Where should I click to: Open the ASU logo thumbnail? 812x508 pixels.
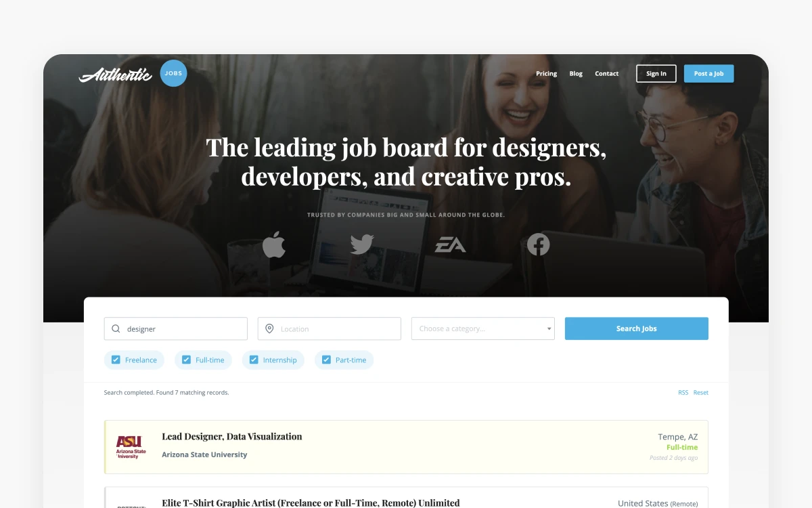tap(131, 447)
